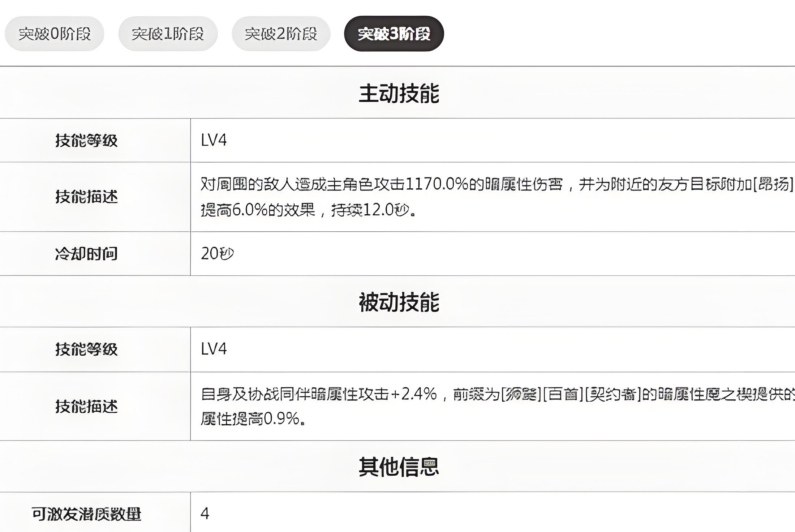This screenshot has height=532, width=795.
Task: Open the 突破2阶段 tab
Action: (x=281, y=34)
